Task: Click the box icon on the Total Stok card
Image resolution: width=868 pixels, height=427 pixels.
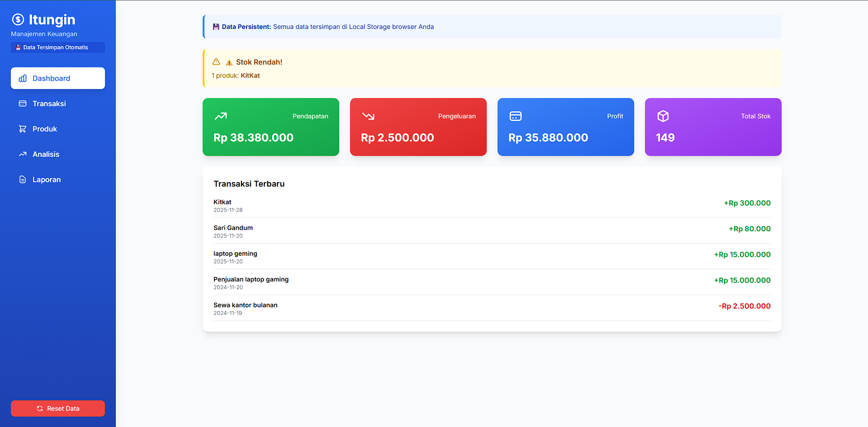Action: (x=663, y=116)
